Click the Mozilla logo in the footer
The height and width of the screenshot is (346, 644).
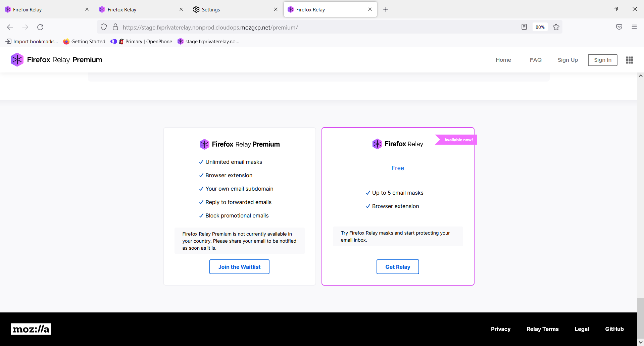coord(31,329)
